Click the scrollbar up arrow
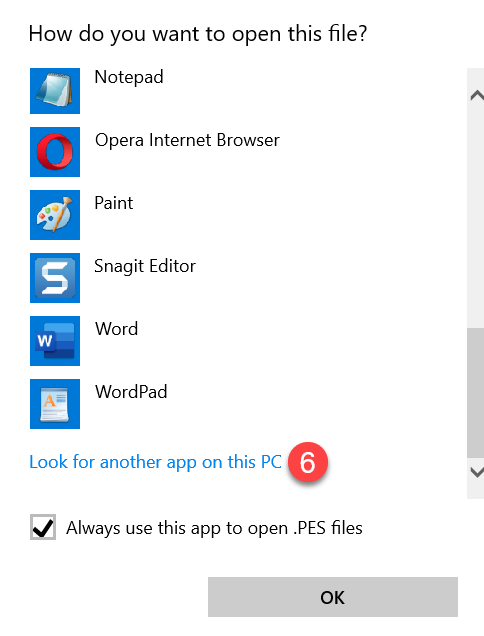 tap(477, 96)
